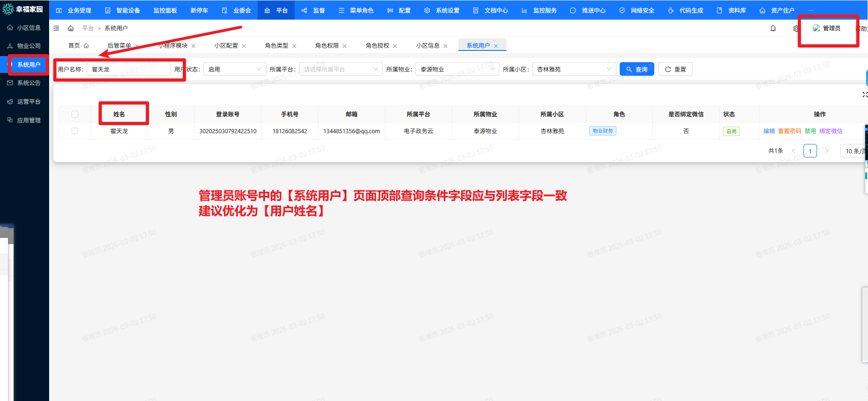
Task: Click the 查询 search button
Action: (637, 69)
